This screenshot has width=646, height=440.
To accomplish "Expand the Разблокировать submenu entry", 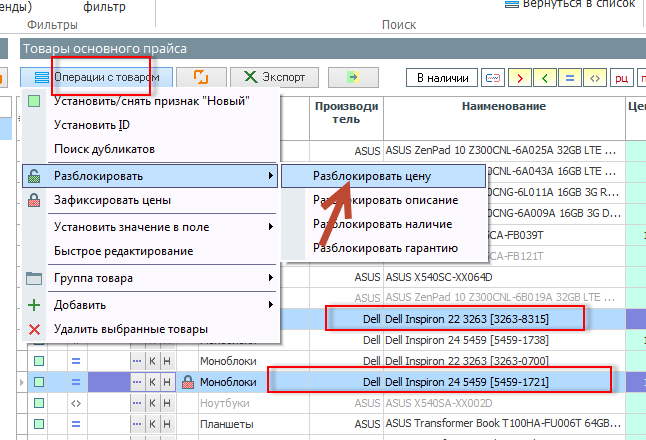I will (x=150, y=176).
